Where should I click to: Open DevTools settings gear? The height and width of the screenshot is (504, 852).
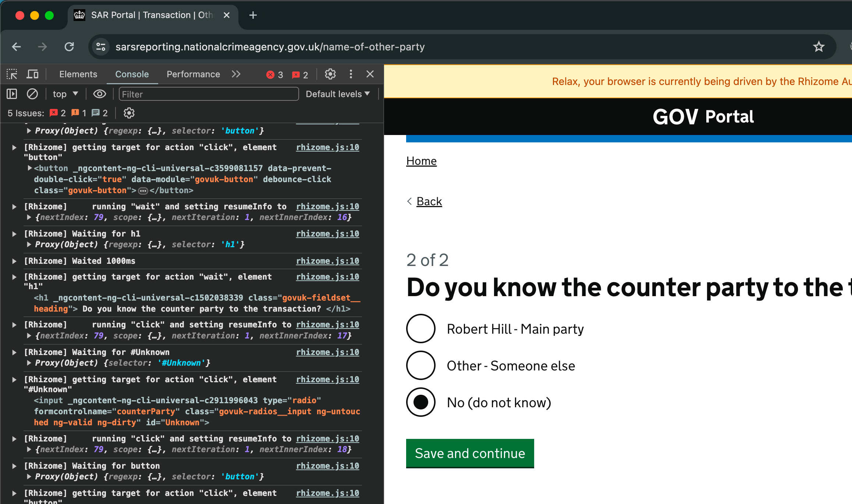330,74
